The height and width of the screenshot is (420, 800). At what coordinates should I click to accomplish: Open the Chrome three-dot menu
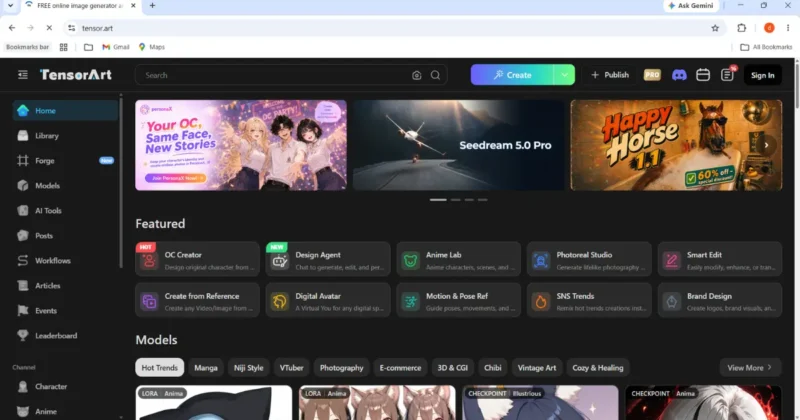click(x=788, y=28)
